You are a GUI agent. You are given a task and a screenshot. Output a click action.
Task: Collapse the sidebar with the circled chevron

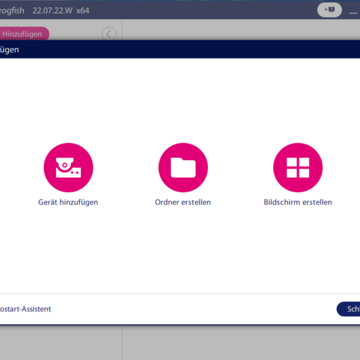coord(109,34)
